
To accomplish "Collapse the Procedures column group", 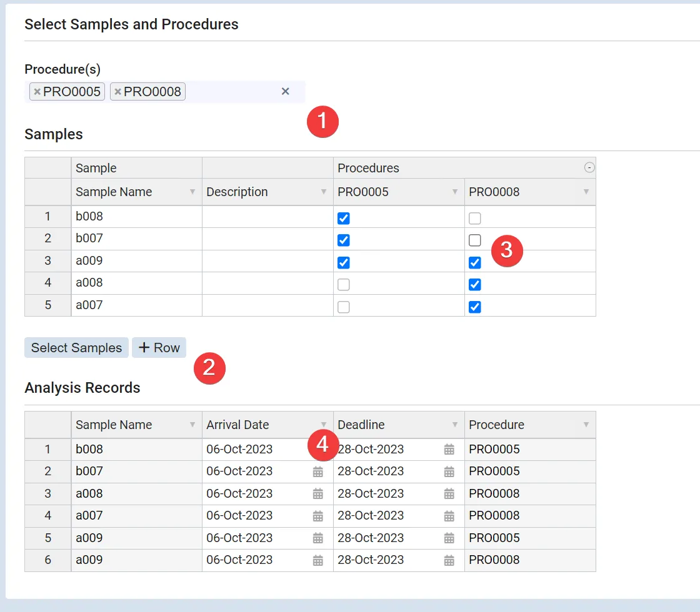I will coord(589,167).
